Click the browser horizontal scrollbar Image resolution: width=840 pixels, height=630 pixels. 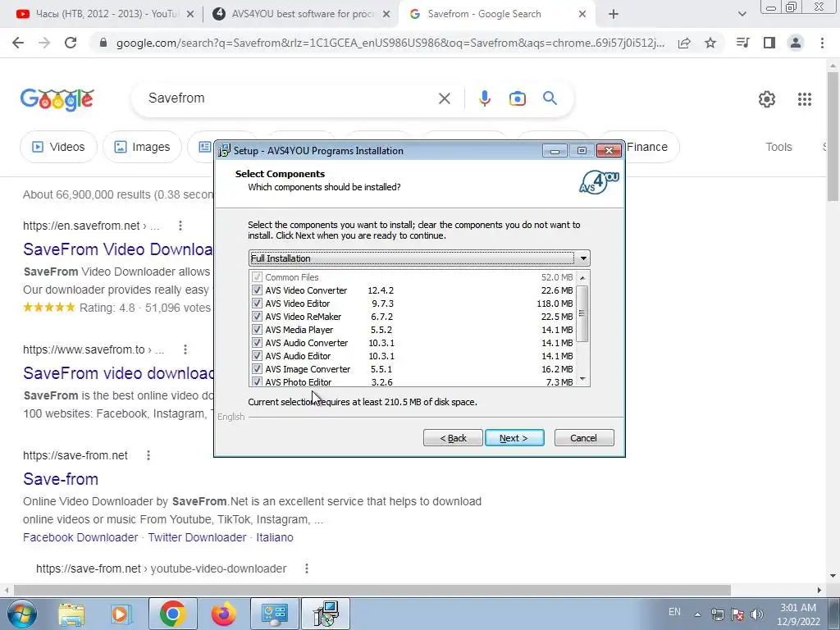point(372,590)
